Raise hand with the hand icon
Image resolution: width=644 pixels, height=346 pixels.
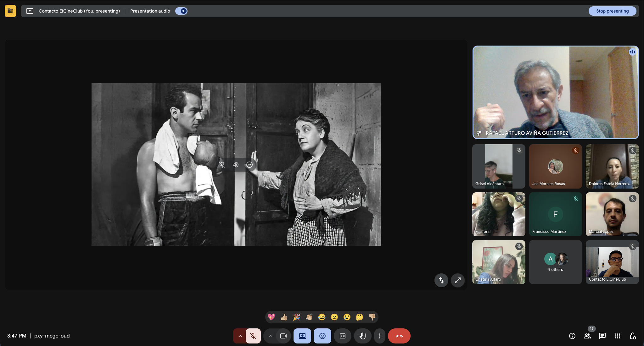362,336
